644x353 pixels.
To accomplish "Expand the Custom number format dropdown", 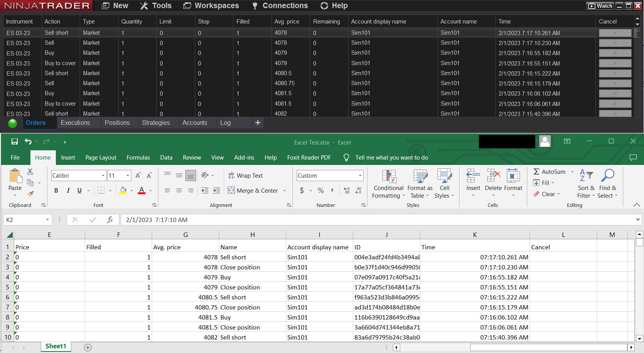I will (360, 176).
